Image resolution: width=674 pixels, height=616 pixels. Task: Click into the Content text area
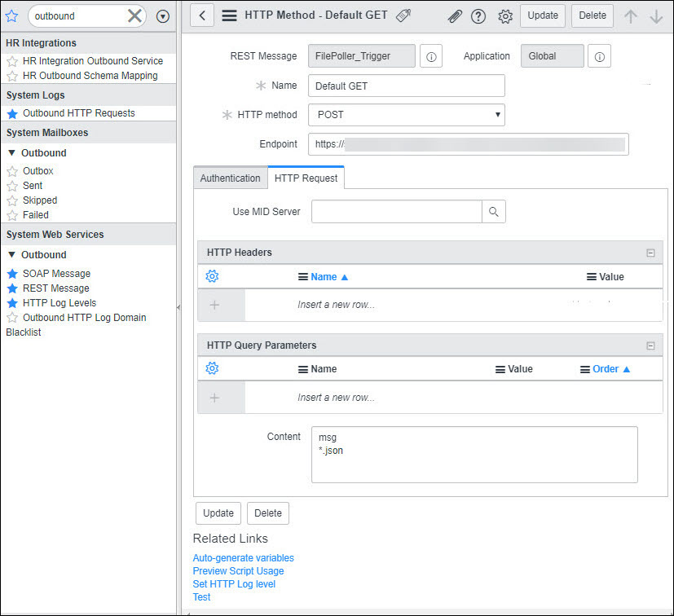pyautogui.click(x=474, y=455)
